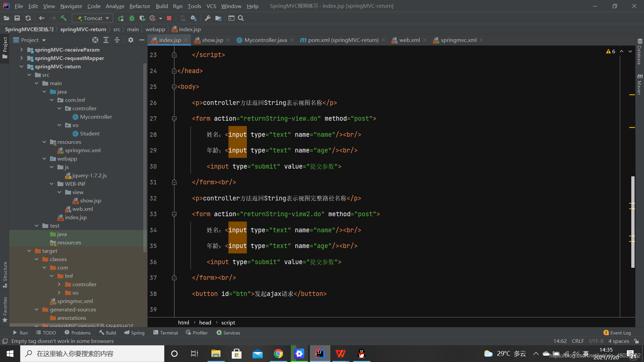Open the Refactor menu

[x=140, y=6]
